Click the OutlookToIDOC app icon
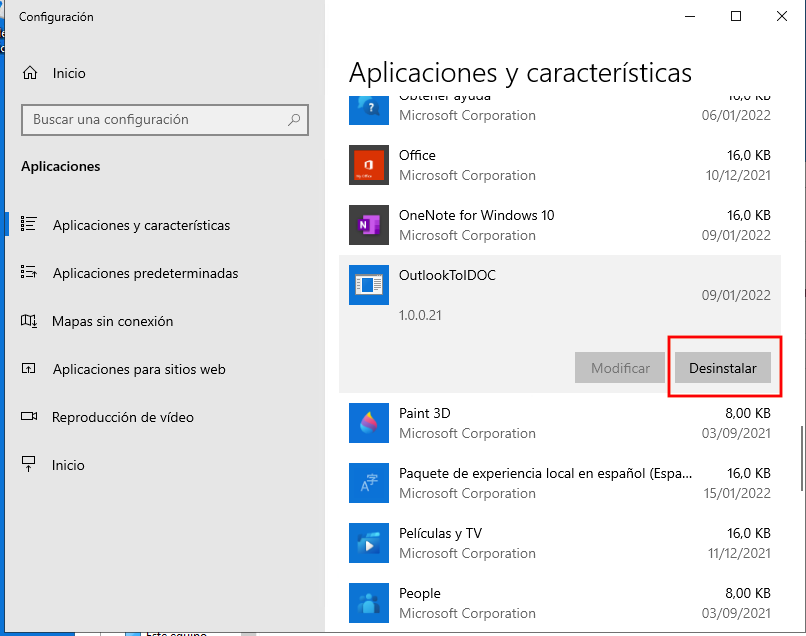The height and width of the screenshot is (636, 806). tap(367, 285)
